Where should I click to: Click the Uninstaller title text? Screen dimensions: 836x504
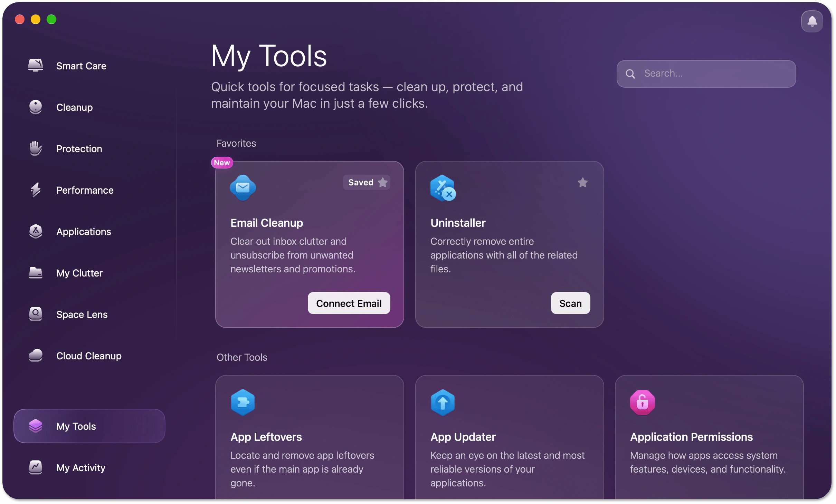tap(458, 223)
